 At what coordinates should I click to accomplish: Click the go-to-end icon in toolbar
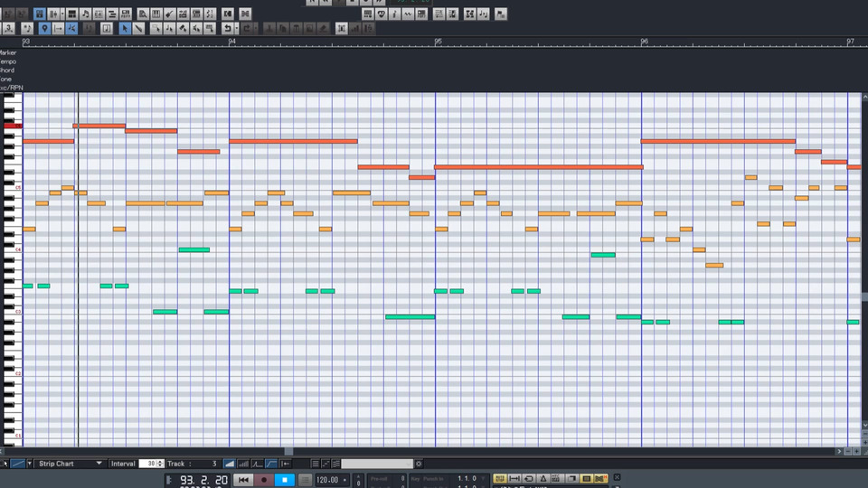(245, 14)
